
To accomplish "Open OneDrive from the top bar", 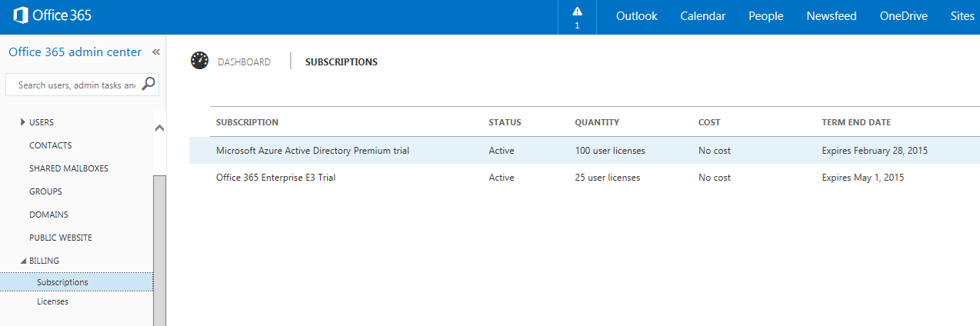I will point(904,16).
